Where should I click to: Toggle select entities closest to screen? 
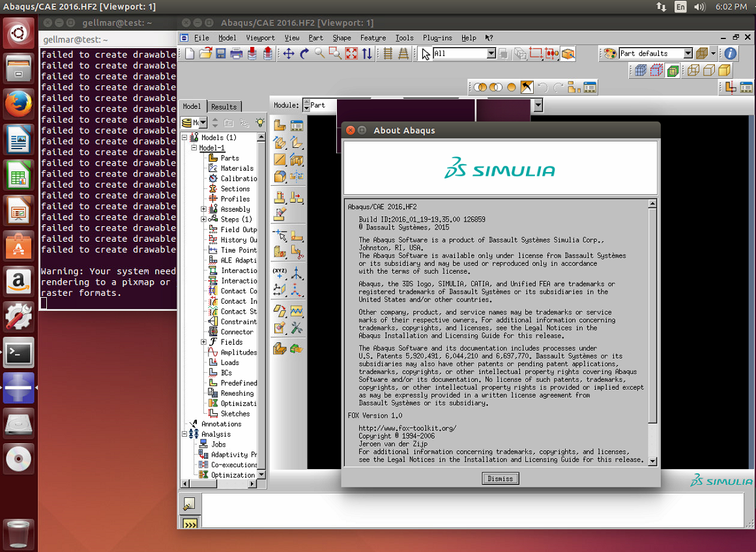click(568, 53)
